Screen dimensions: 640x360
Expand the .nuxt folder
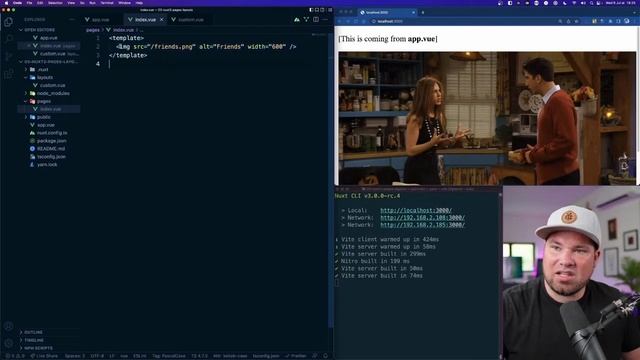pos(49,69)
